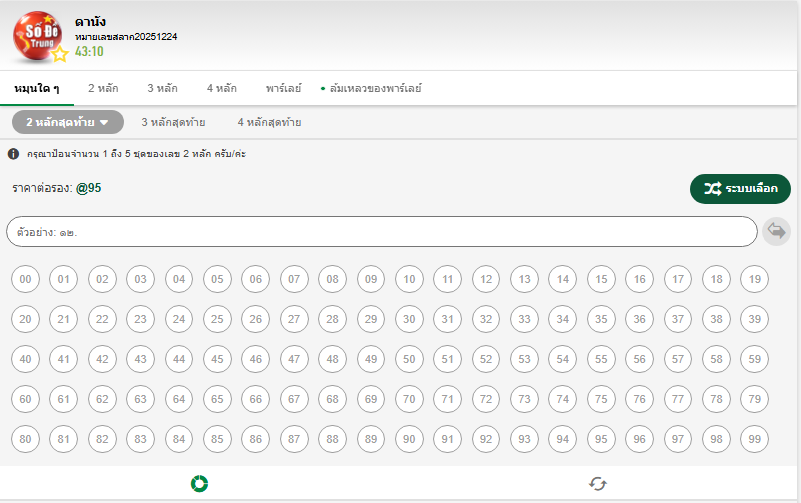Choose number 74 circle

[x=562, y=399]
